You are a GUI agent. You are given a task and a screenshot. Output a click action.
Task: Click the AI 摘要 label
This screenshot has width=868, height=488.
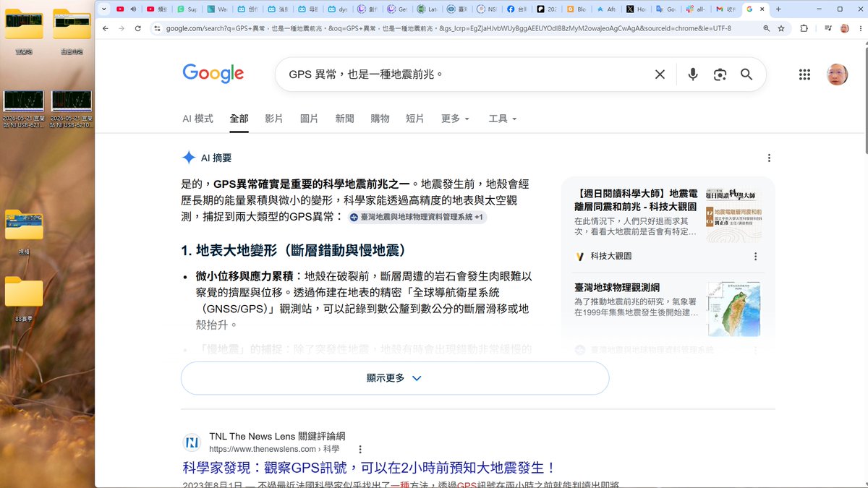(216, 158)
